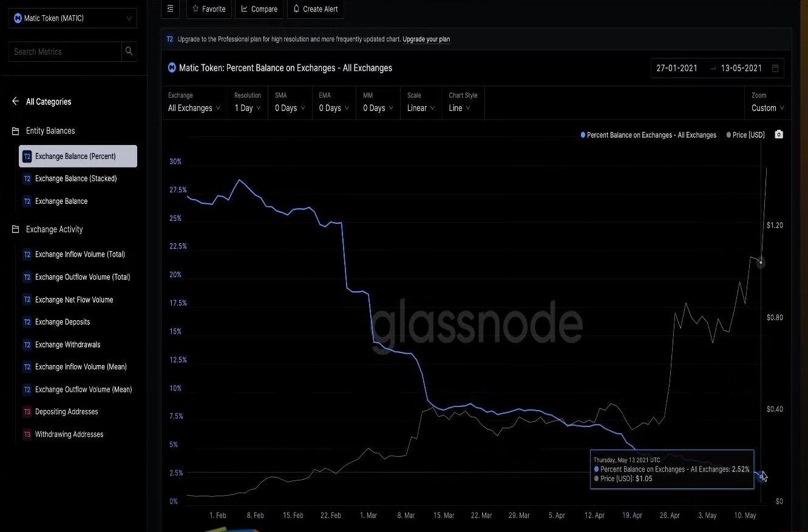808x532 pixels.
Task: Open Exchange Net Flow Volume
Action: pyautogui.click(x=74, y=300)
